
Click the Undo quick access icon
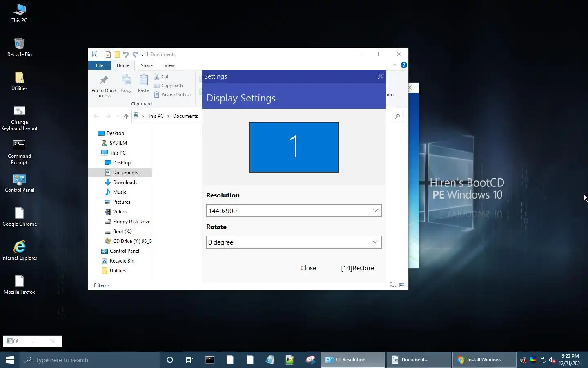126,54
